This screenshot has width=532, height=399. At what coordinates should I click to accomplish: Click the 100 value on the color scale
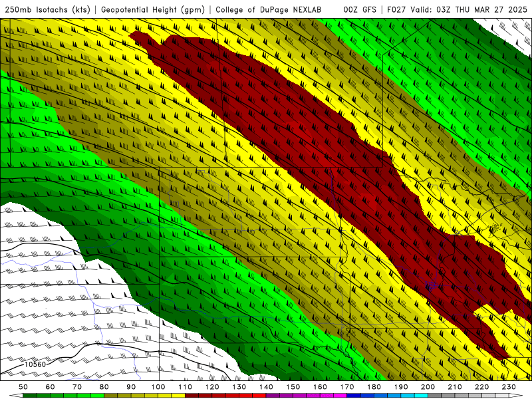158,387
